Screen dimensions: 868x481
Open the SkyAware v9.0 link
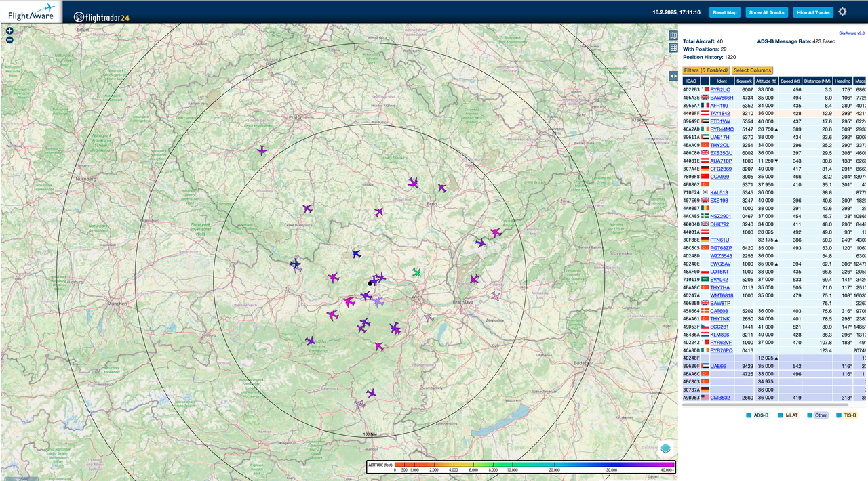852,33
